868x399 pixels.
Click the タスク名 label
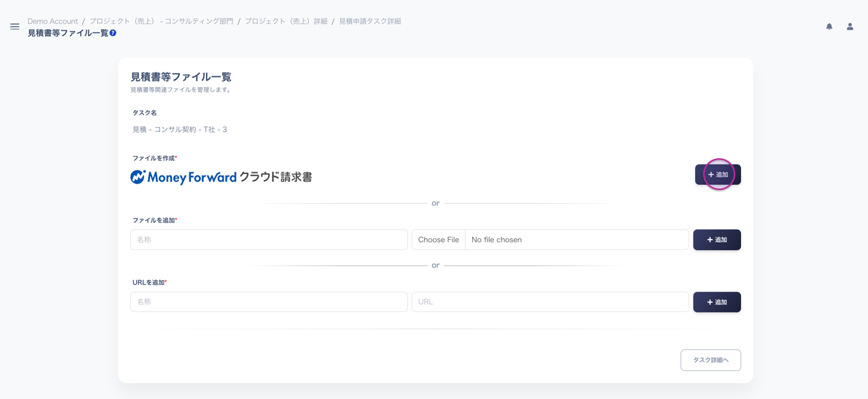coord(144,112)
